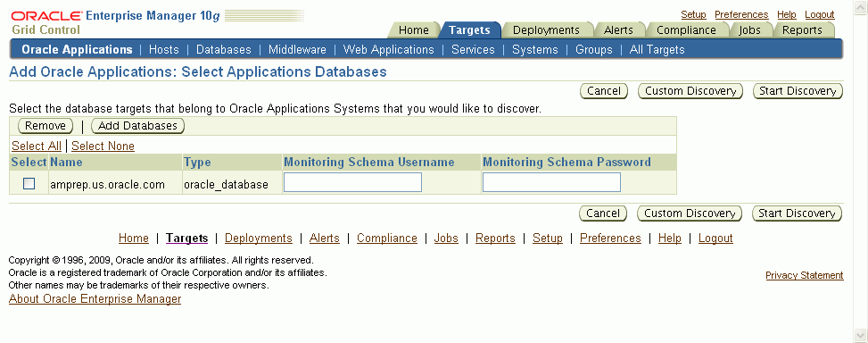This screenshot has width=868, height=343.
Task: Open the Groups subtab
Action: click(x=594, y=49)
